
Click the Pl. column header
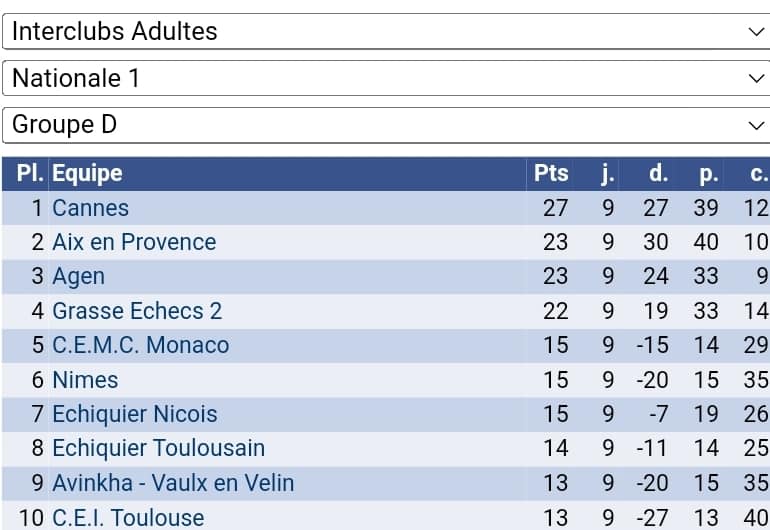[30, 173]
